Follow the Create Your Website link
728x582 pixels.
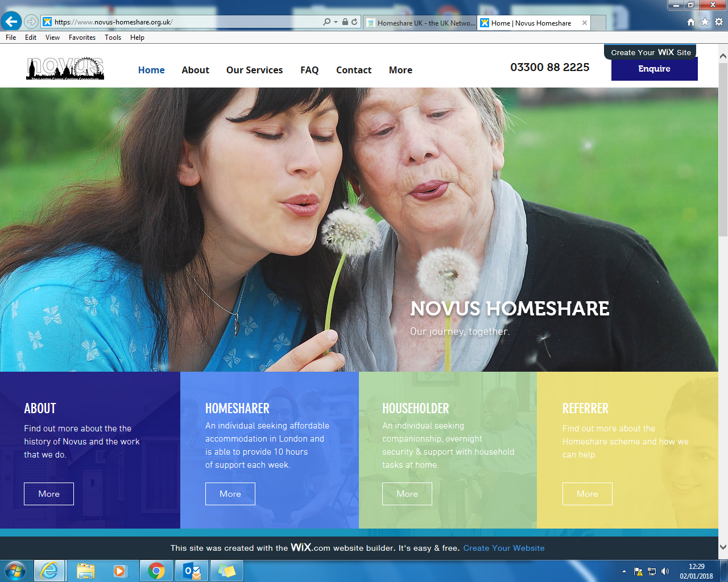point(503,548)
